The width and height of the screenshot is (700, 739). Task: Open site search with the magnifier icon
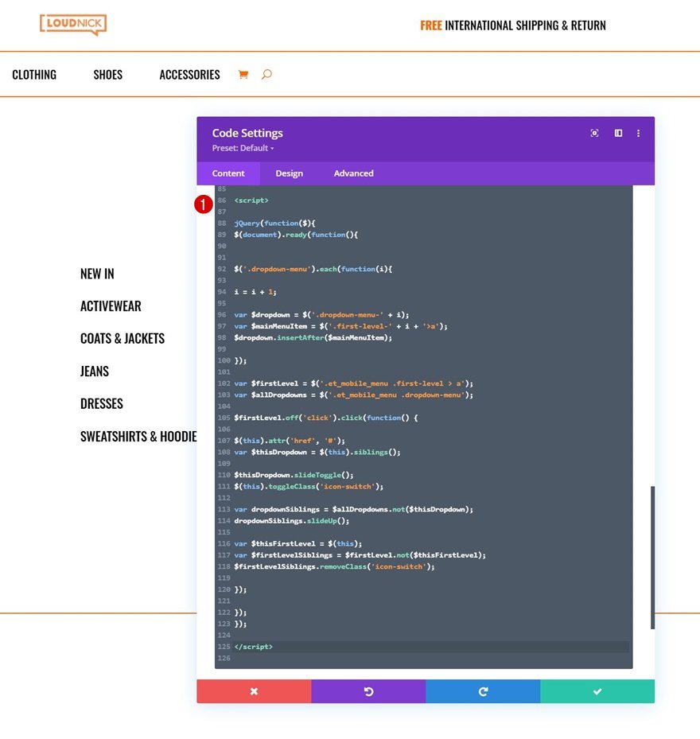click(266, 74)
